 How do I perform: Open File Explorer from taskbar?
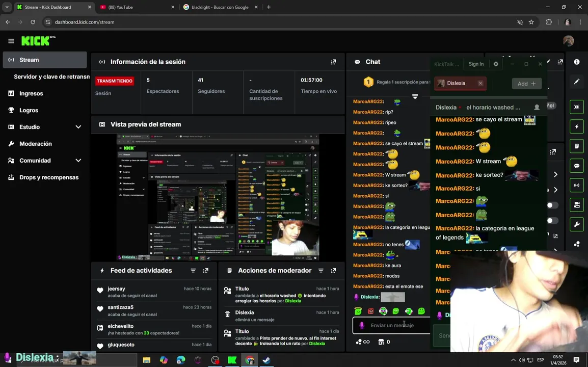point(146,360)
